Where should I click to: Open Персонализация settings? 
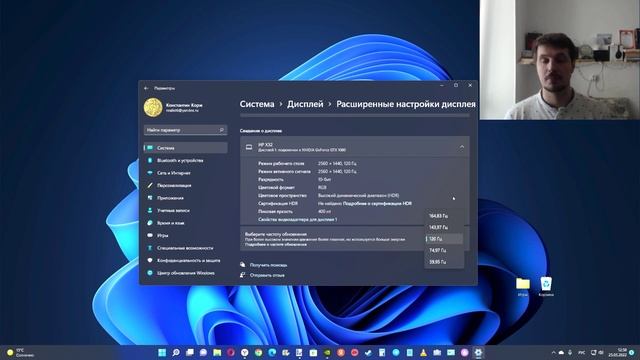186,185
